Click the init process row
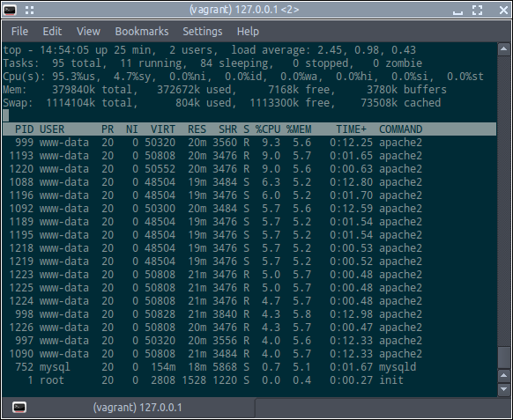This screenshot has width=513, height=420. tap(249, 380)
